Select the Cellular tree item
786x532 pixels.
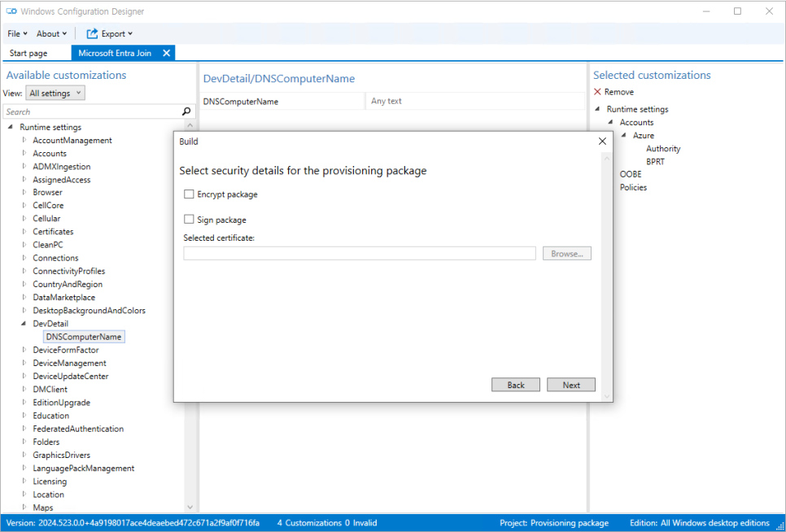coord(46,218)
